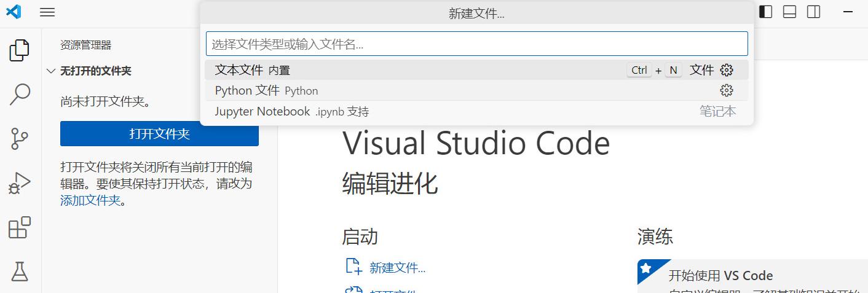Select Jupyter Notebook option
Screen dimensions: 868x293
tap(476, 111)
